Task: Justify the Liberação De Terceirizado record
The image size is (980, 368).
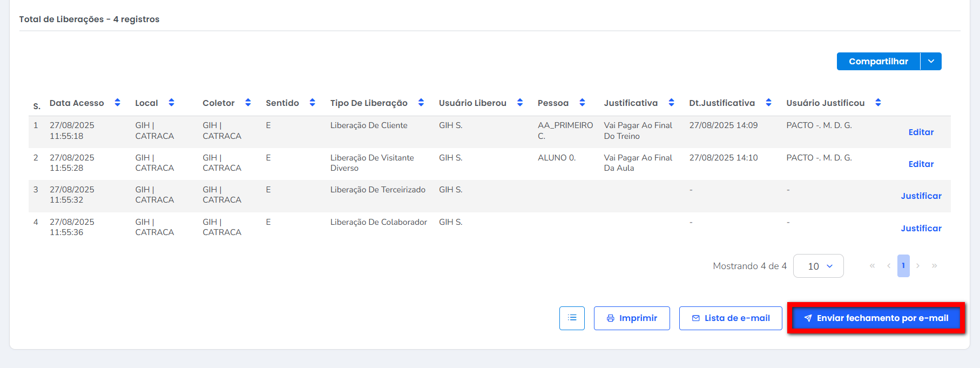Action: [921, 196]
